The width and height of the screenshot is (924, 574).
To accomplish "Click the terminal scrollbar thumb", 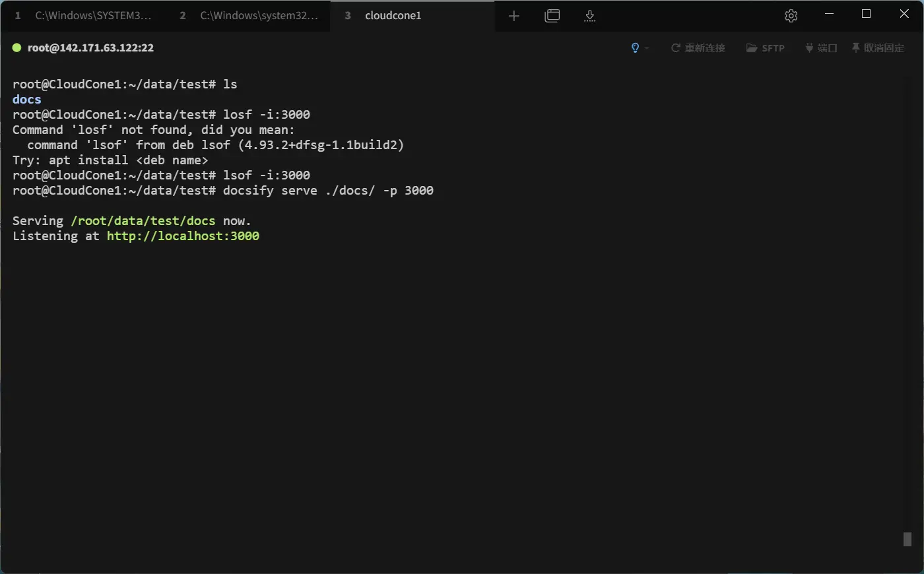I will [x=907, y=539].
